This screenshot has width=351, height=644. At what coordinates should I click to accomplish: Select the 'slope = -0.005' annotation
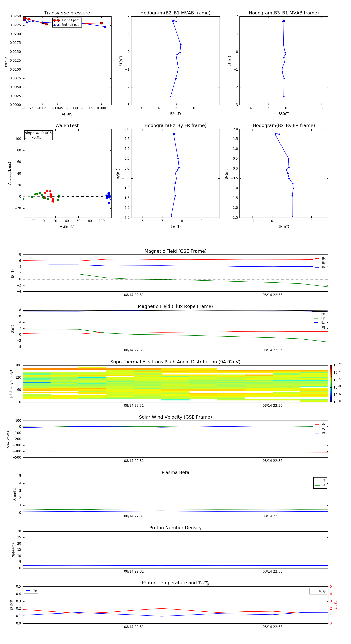[x=38, y=133]
